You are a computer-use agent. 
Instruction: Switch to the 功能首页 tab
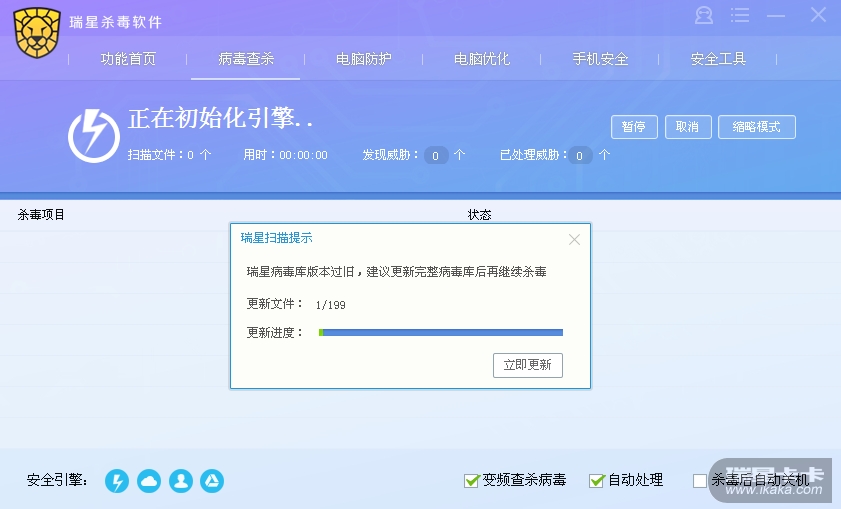pos(128,59)
